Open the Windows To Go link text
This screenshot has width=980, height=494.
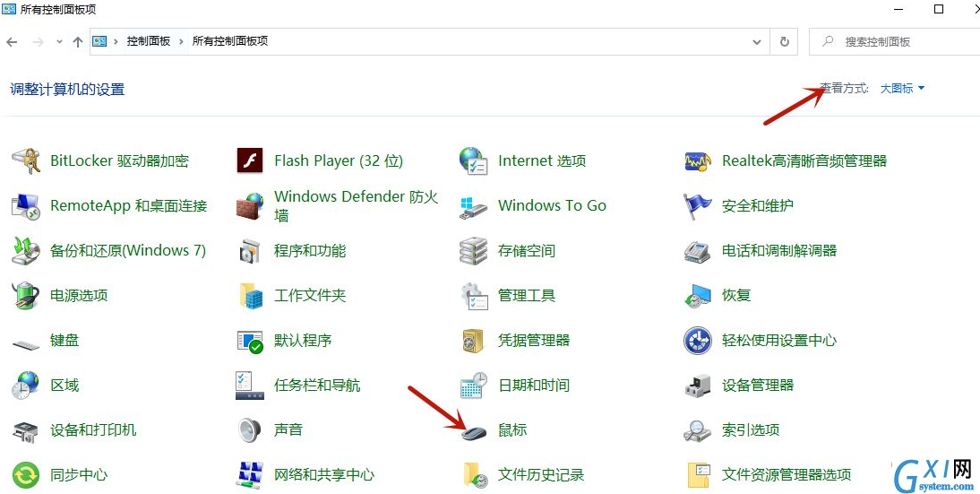click(552, 205)
